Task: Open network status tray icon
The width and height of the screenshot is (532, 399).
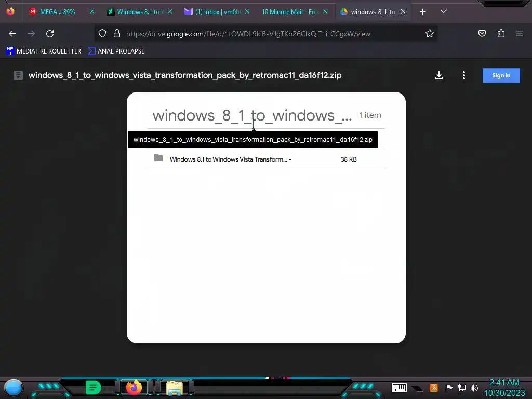Action: click(462, 388)
